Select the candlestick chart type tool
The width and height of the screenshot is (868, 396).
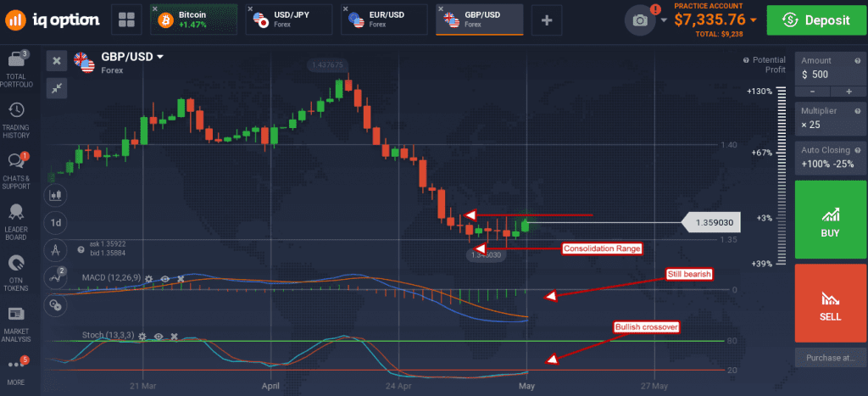[x=56, y=195]
